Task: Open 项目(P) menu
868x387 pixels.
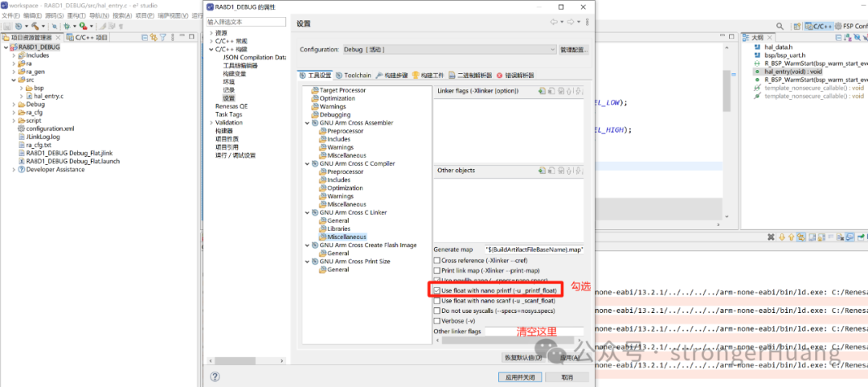Action: (145, 15)
